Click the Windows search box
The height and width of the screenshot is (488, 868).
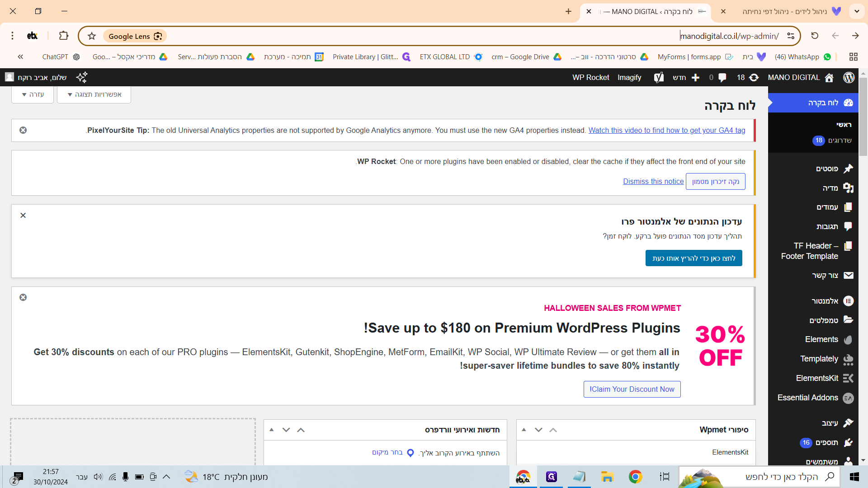[759, 477]
